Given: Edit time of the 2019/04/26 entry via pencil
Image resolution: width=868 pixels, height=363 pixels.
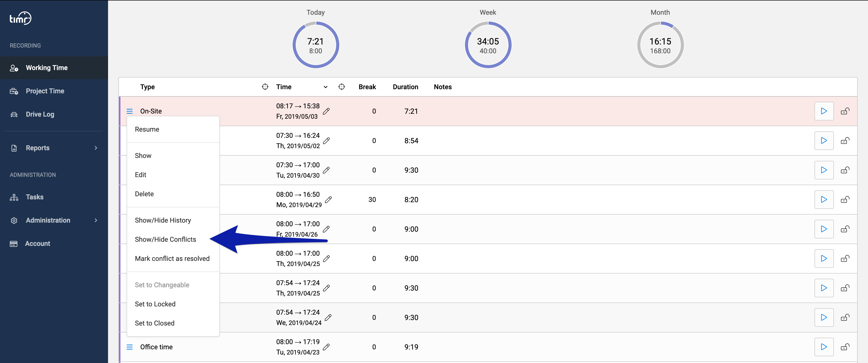Looking at the screenshot, I should point(326,229).
